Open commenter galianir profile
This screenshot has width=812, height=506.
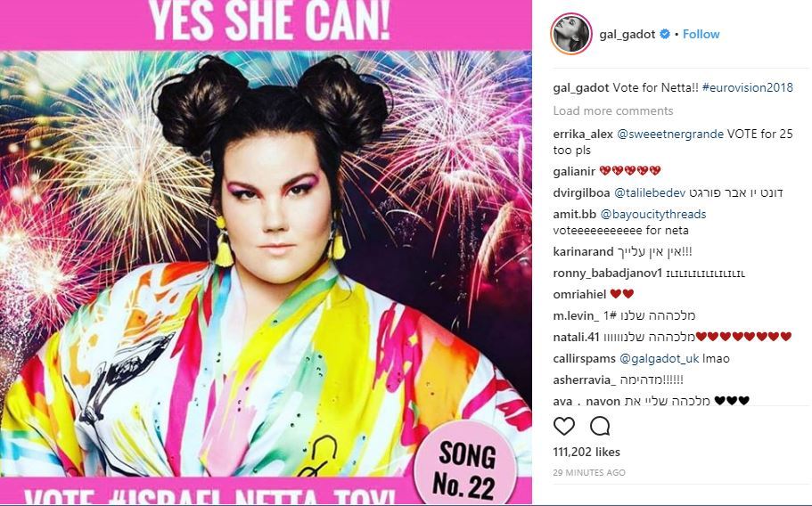[574, 171]
